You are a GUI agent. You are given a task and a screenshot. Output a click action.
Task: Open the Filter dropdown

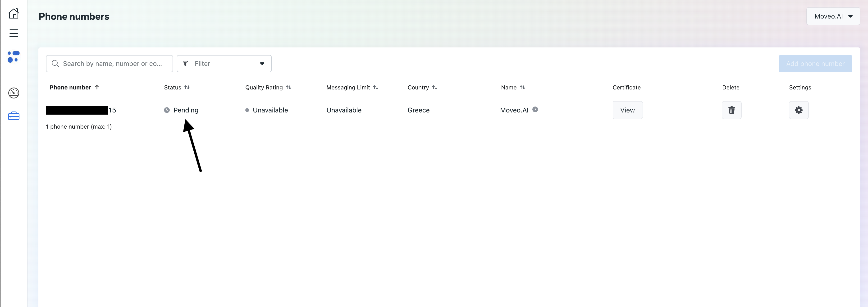(x=224, y=63)
